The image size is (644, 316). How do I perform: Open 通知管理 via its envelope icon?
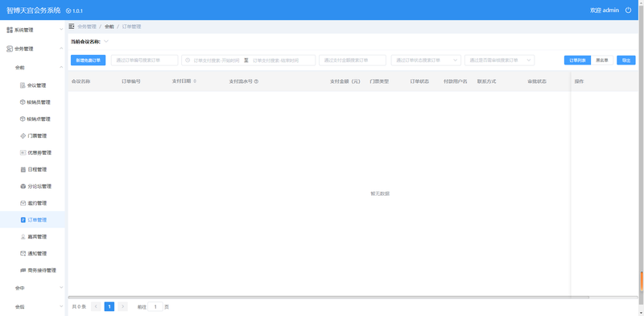click(x=23, y=253)
